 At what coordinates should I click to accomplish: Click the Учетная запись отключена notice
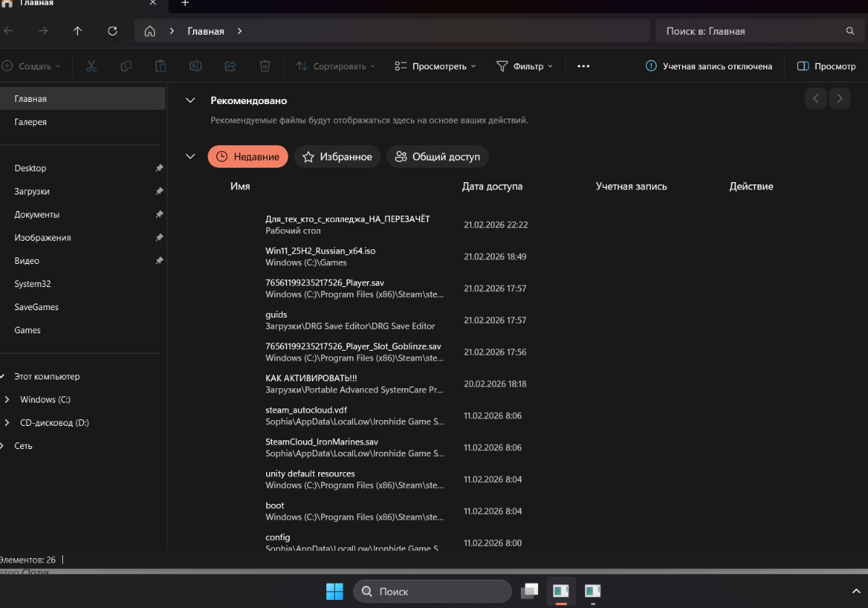(709, 66)
